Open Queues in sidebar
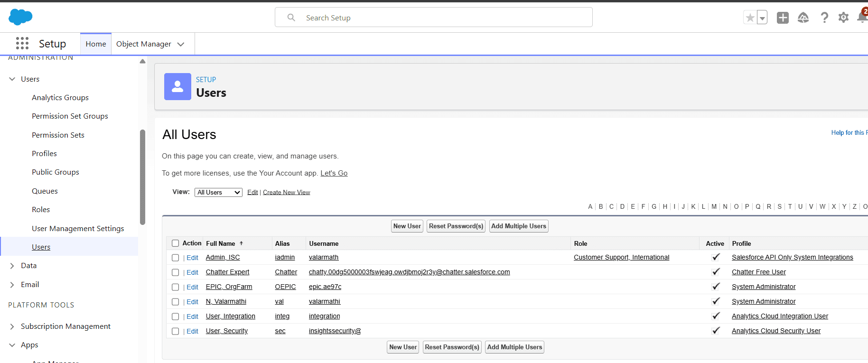The height and width of the screenshot is (363, 868). coord(45,191)
